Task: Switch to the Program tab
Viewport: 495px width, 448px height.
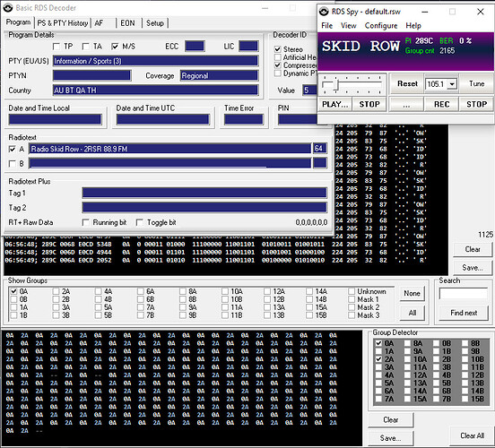Action: click(18, 22)
